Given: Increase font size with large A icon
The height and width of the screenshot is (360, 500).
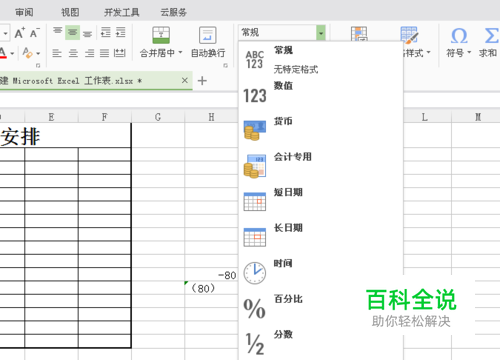Looking at the screenshot, I should click(x=20, y=33).
